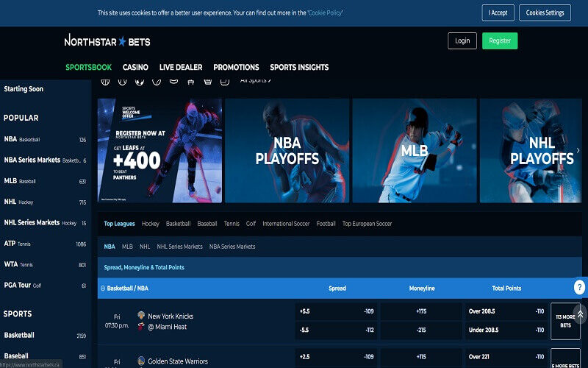
Task: Switch to the Hockey tab
Action: [x=151, y=224]
